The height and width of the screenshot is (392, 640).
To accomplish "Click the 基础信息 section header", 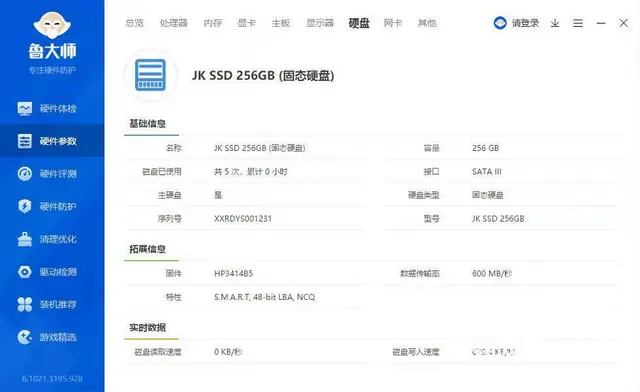I will 147,123.
